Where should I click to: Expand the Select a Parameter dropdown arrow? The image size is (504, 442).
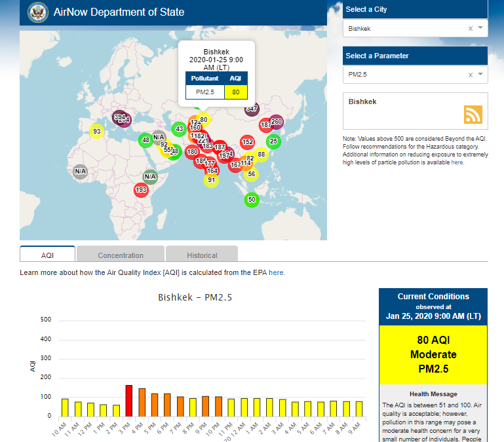(x=480, y=74)
